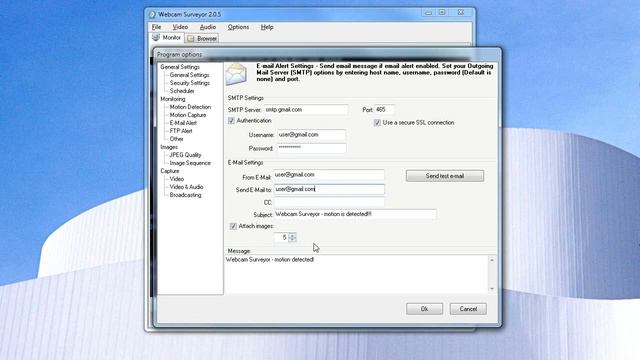
Task: Click the Subject input field
Action: click(x=355, y=214)
